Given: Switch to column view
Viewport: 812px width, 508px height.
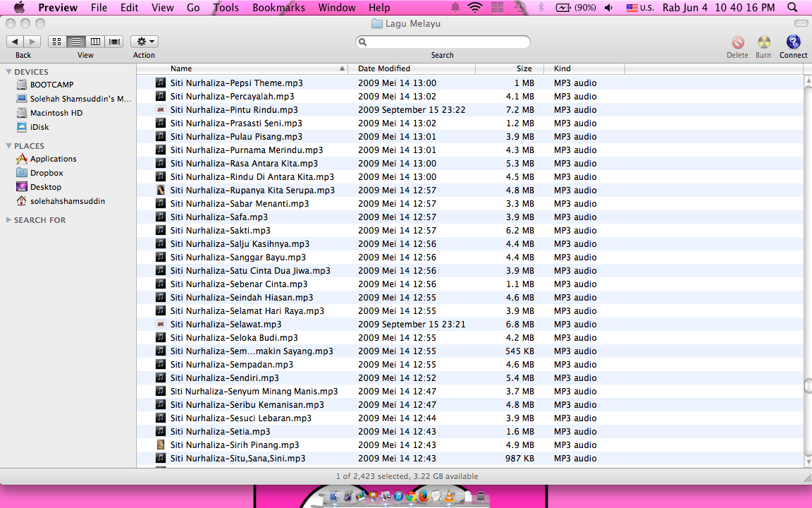Looking at the screenshot, I should 95,42.
